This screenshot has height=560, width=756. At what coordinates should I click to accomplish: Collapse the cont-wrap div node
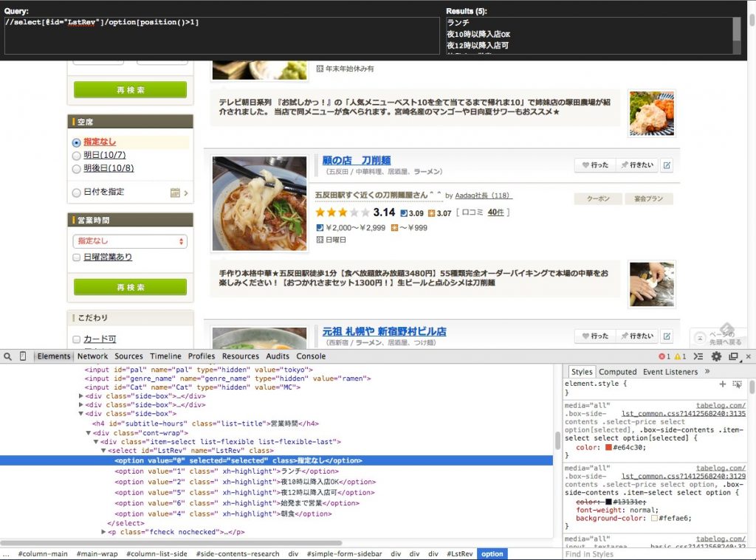tap(89, 433)
